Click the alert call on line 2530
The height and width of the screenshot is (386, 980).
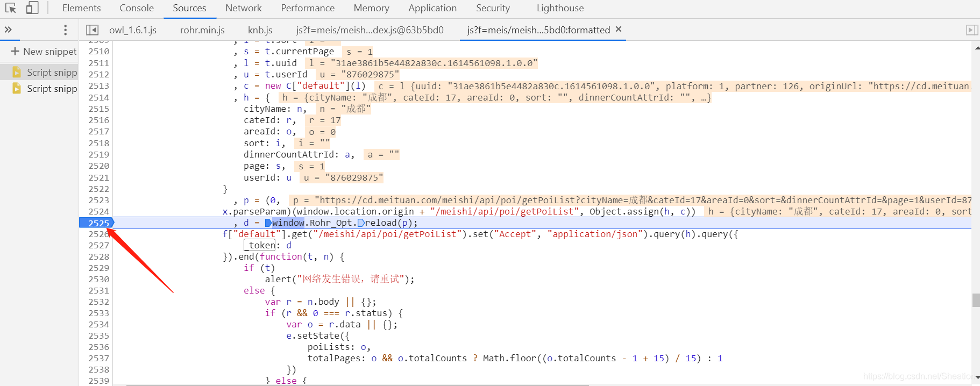[x=278, y=280]
